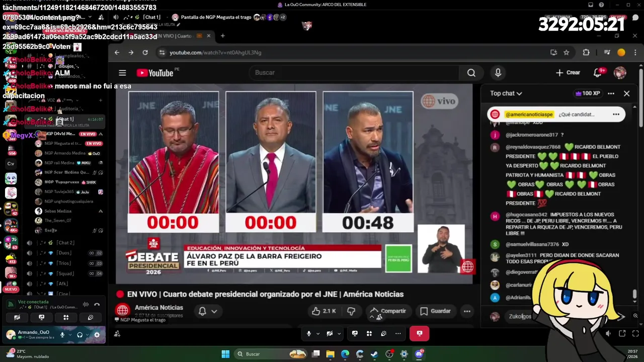Open Discord activities launcher icon

(x=66, y=317)
